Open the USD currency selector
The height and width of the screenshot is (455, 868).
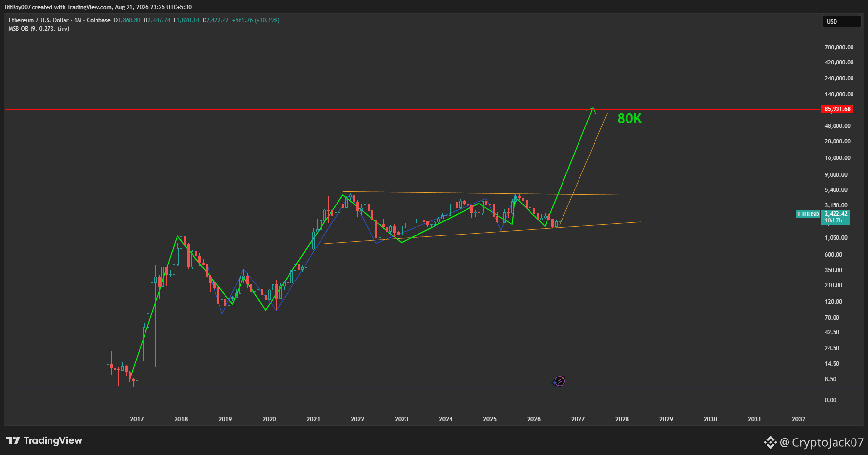[841, 21]
